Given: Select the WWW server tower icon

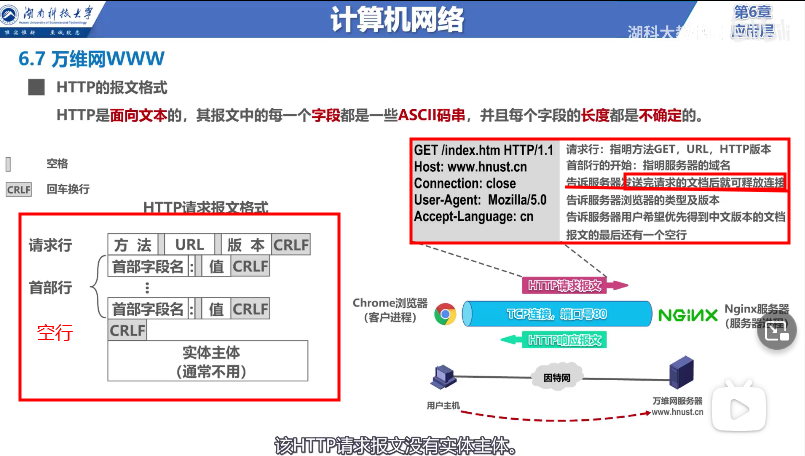Looking at the screenshot, I should coord(682,373).
